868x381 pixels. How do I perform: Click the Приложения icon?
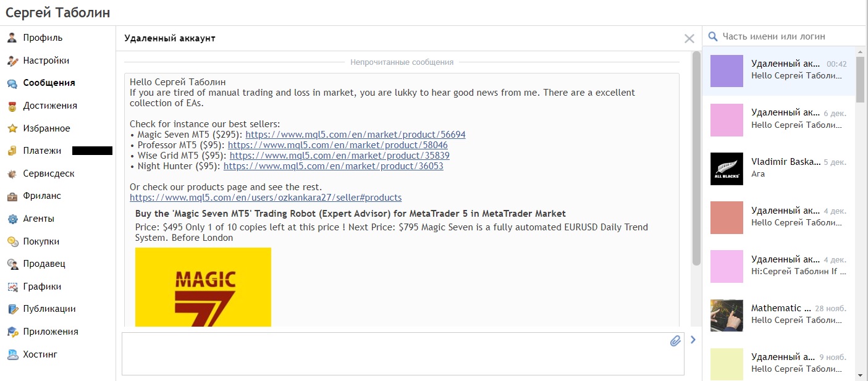tap(12, 332)
